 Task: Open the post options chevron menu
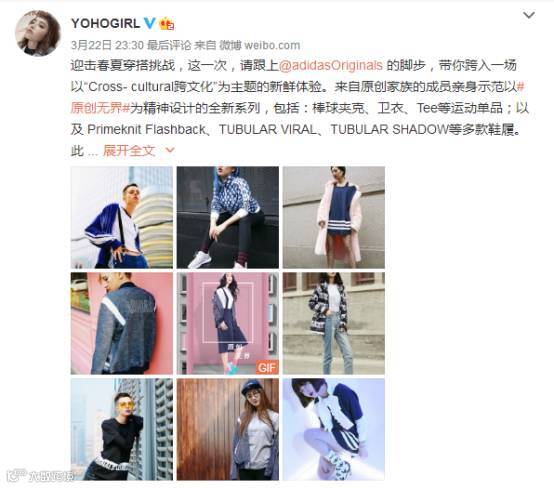click(529, 15)
